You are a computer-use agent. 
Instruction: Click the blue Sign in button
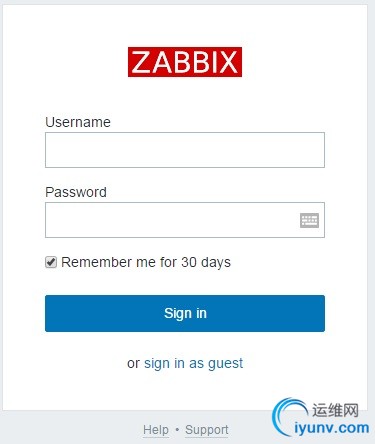tap(185, 313)
